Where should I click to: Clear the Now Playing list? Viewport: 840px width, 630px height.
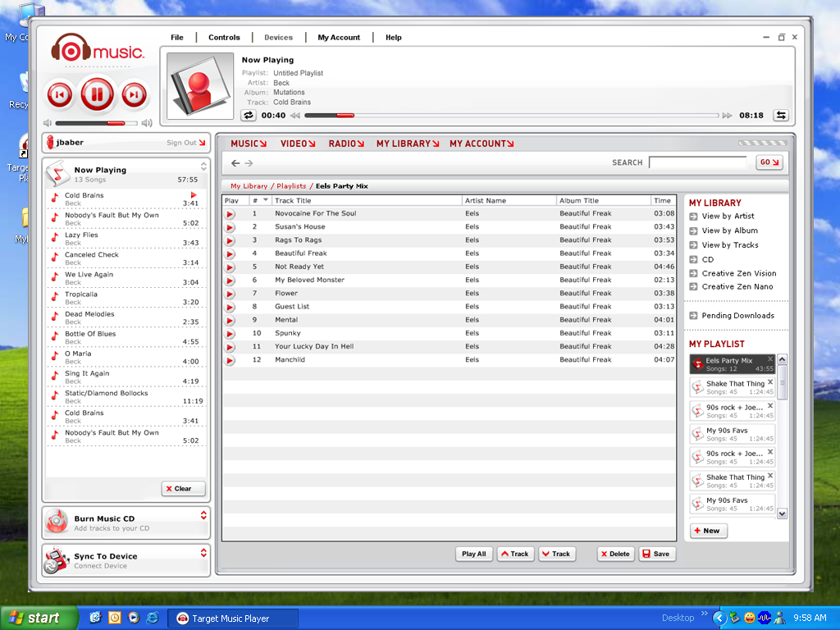pyautogui.click(x=183, y=489)
